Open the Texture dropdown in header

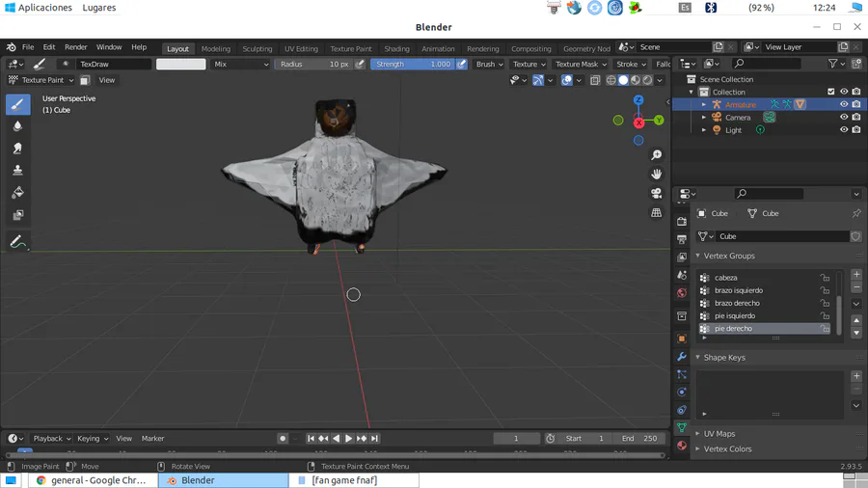pos(529,65)
